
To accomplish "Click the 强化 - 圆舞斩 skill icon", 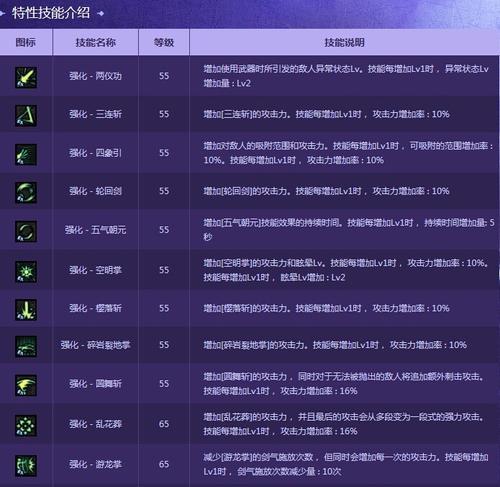I will tap(26, 385).
